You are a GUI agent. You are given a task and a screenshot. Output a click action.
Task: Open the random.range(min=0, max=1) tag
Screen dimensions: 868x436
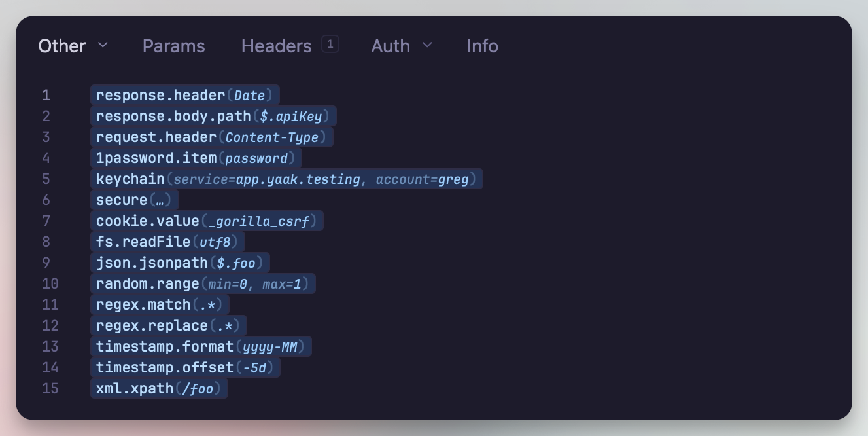[x=203, y=284]
